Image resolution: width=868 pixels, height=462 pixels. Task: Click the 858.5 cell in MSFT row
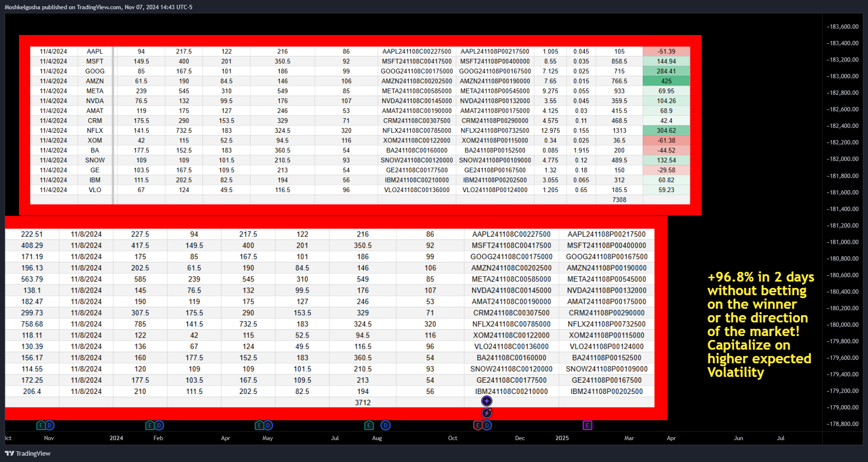point(619,62)
